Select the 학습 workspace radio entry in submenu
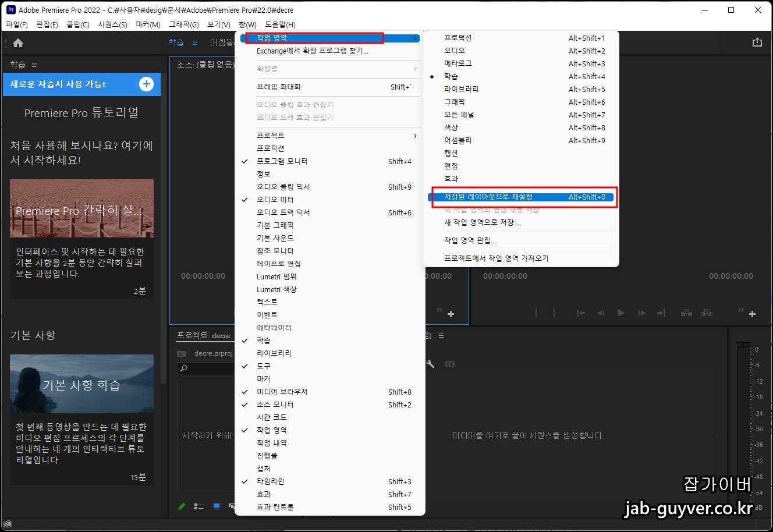This screenshot has width=773, height=532. [x=520, y=76]
